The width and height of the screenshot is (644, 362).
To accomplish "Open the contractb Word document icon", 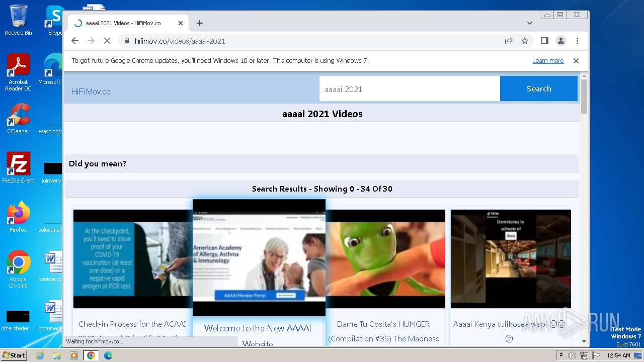I will pyautogui.click(x=51, y=266).
